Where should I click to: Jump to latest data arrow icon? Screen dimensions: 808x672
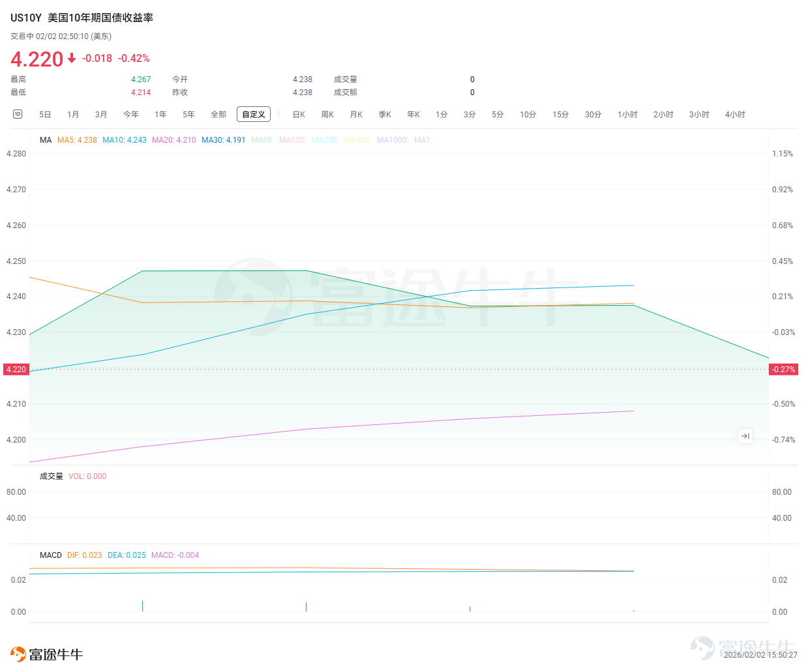pos(745,436)
